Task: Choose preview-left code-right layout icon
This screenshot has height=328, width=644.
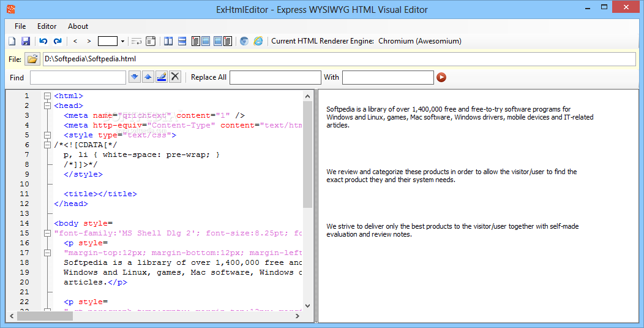Action: (x=223, y=41)
